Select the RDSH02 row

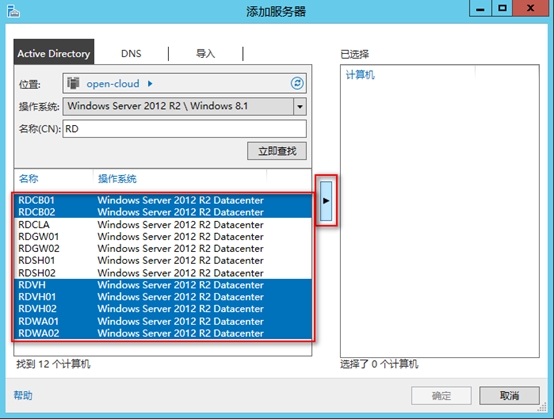(x=163, y=273)
